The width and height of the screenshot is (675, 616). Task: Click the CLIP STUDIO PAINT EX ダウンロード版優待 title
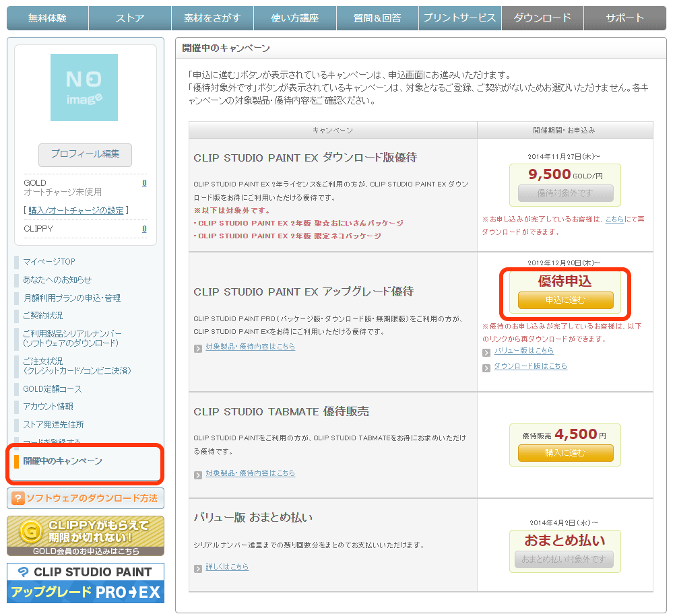tap(305, 158)
